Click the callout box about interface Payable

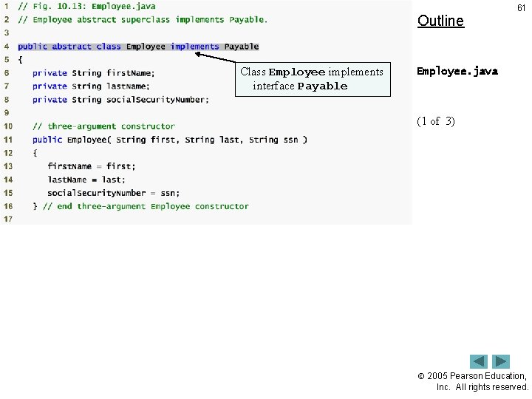click(313, 79)
